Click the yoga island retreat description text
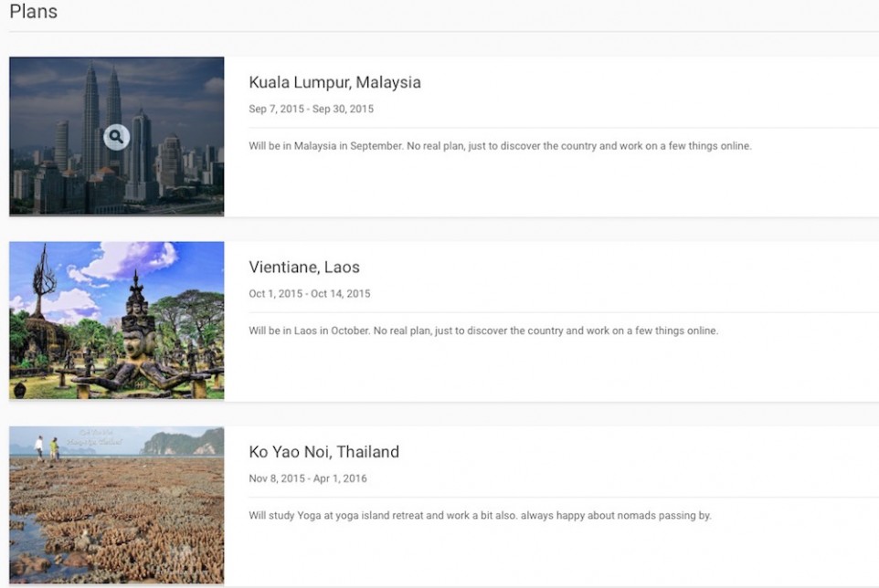 pyautogui.click(x=480, y=516)
